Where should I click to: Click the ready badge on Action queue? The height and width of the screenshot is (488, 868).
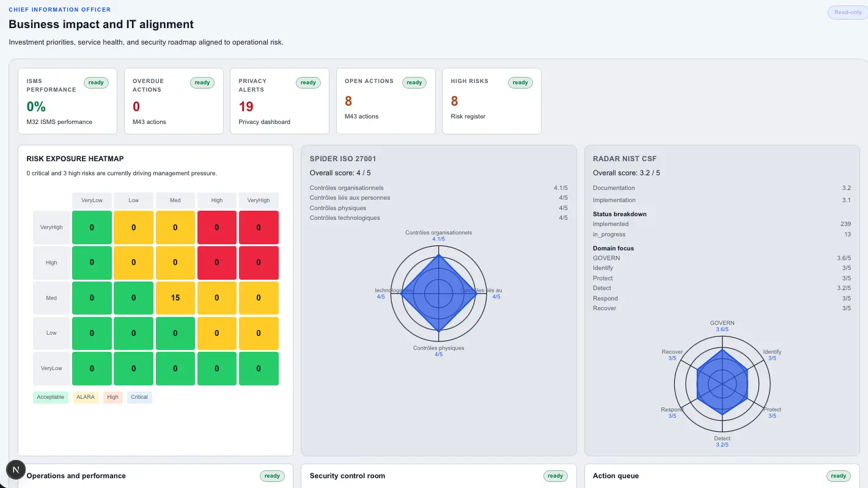(838, 476)
